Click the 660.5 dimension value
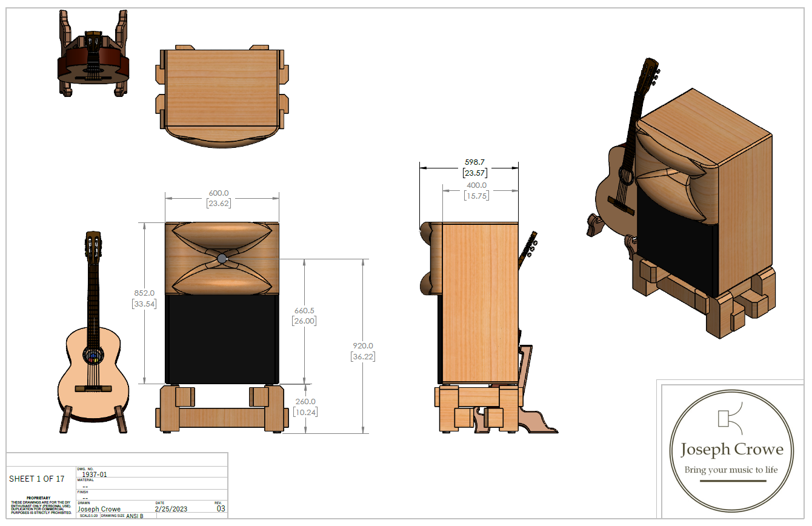Screen dimensions: 812x526 point(304,311)
